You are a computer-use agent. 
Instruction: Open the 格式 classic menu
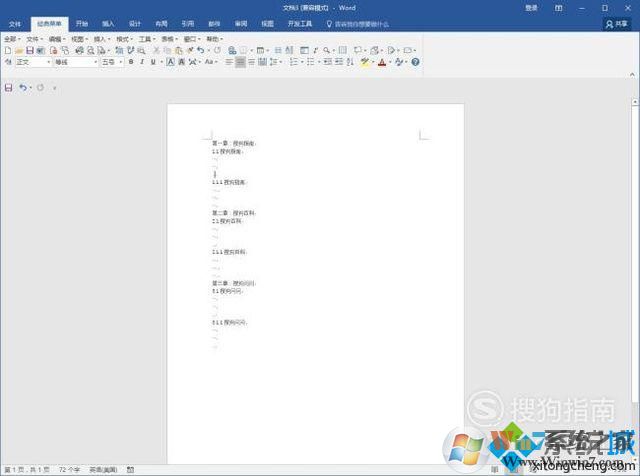pyautogui.click(x=124, y=39)
